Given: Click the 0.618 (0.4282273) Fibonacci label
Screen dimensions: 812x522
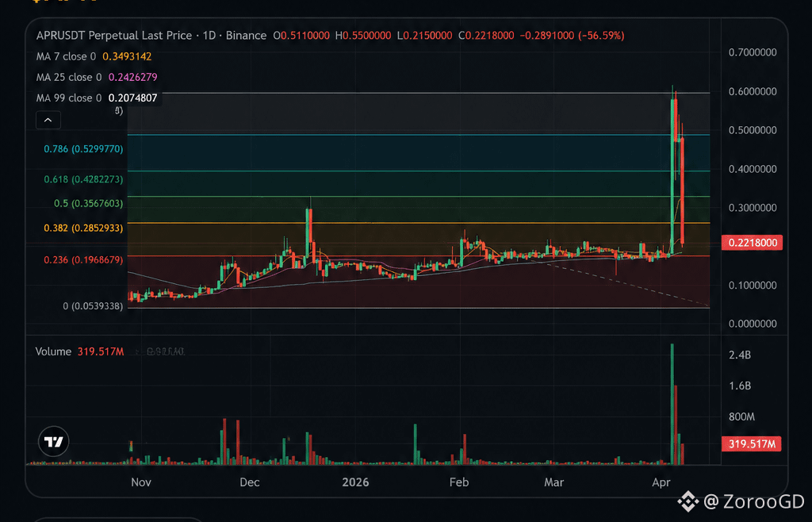Looking at the screenshot, I should 83,179.
